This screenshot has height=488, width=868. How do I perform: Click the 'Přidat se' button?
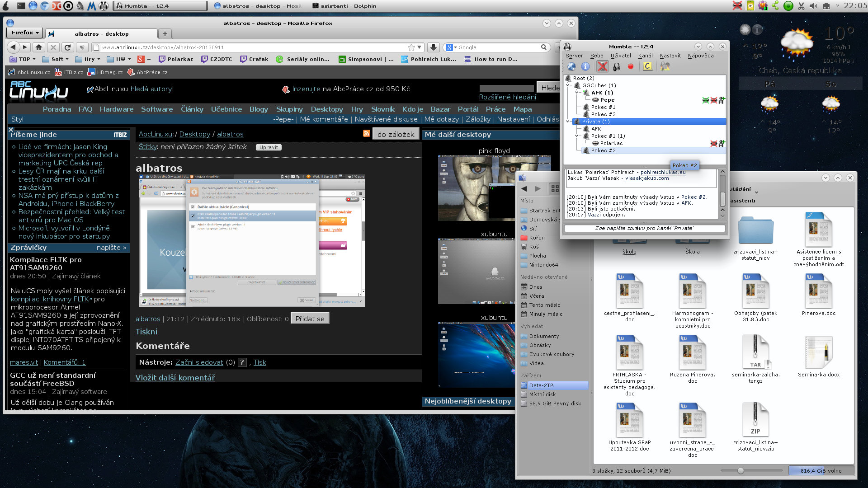click(310, 319)
